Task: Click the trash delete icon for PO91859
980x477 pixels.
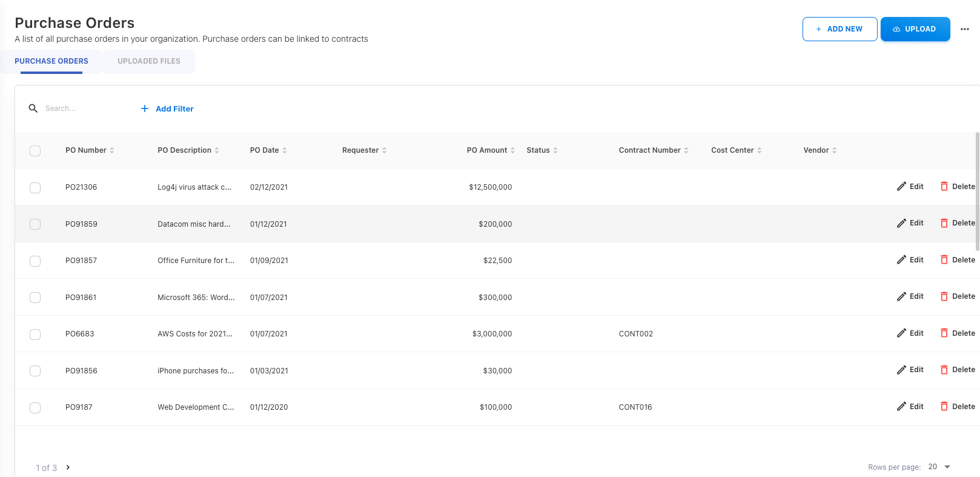Action: point(944,223)
